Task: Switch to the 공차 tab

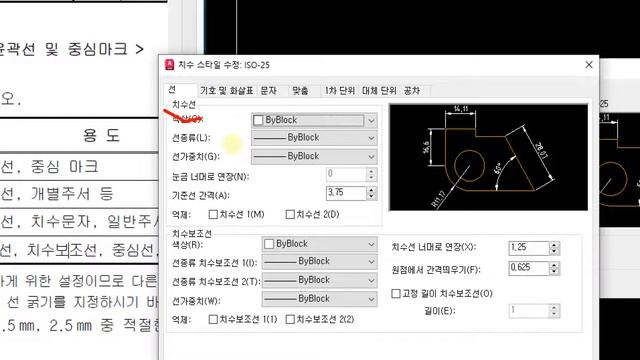Action: pyautogui.click(x=411, y=91)
